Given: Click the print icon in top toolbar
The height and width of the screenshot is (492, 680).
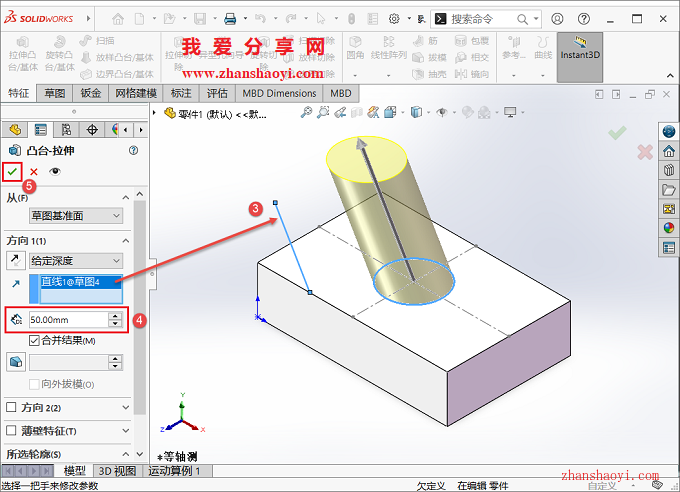Looking at the screenshot, I should [x=230, y=18].
